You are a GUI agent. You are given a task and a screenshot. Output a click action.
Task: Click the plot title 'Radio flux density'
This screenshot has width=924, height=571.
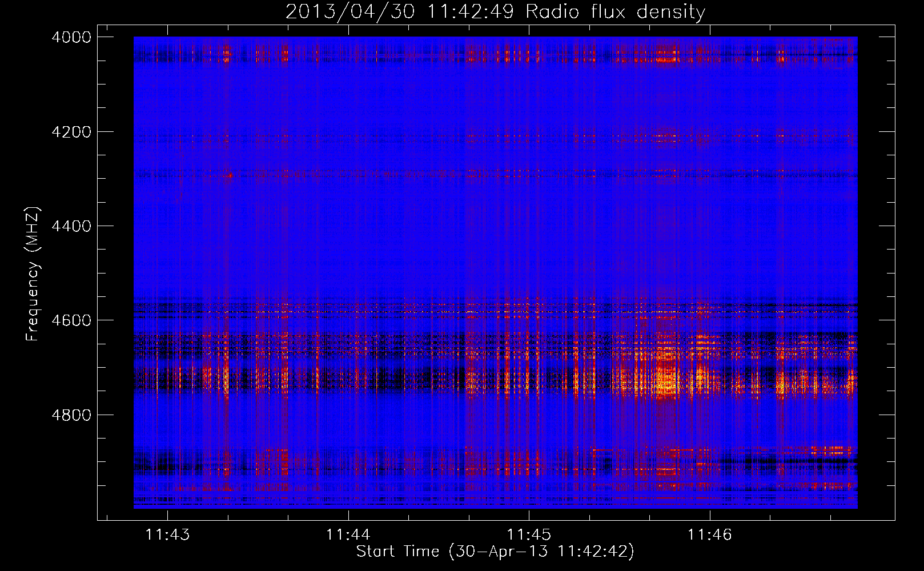coord(616,12)
